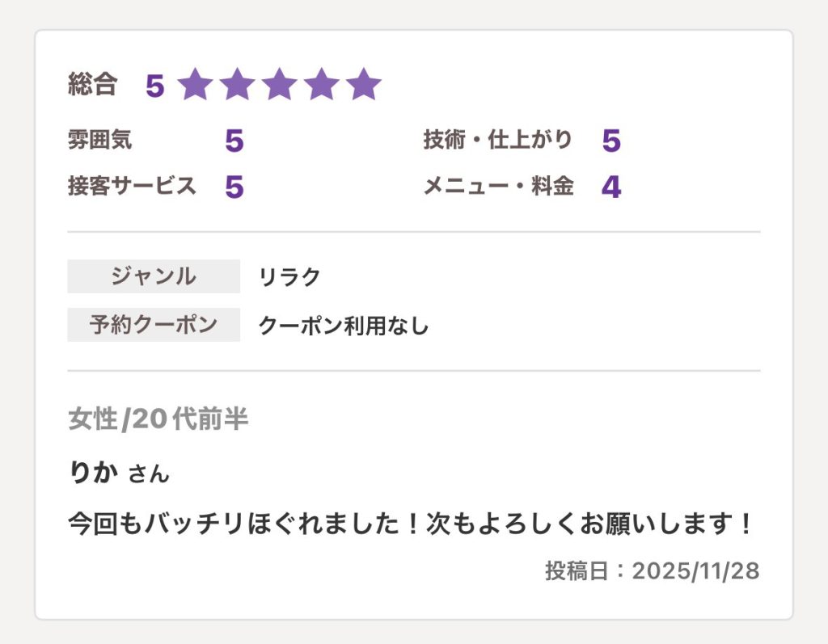Click the 投稿日 posting date
Image resolution: width=828 pixels, height=644 pixels.
pos(652,571)
